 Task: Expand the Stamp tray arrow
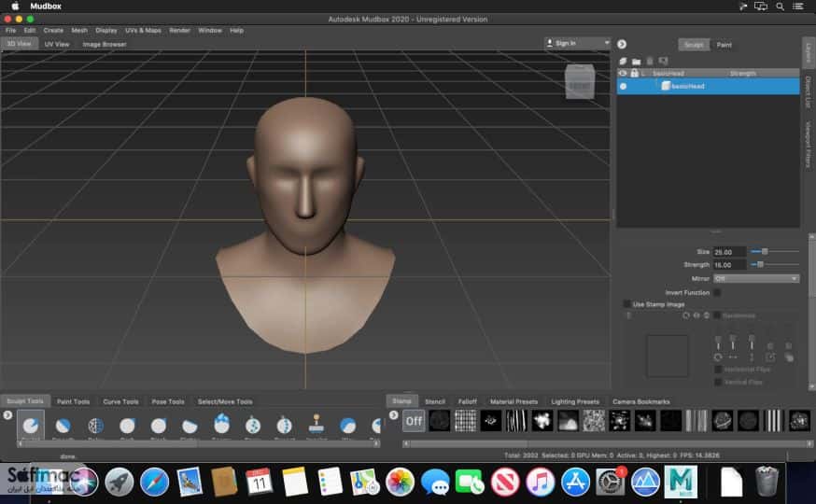pyautogui.click(x=393, y=415)
